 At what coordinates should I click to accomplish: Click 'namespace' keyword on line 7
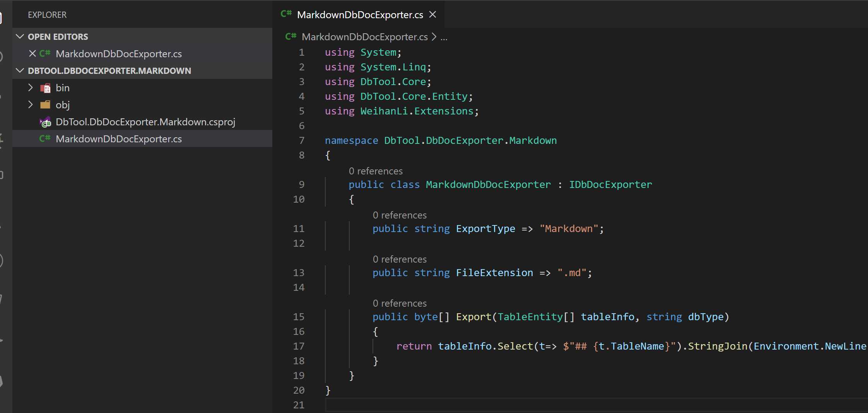pos(352,140)
